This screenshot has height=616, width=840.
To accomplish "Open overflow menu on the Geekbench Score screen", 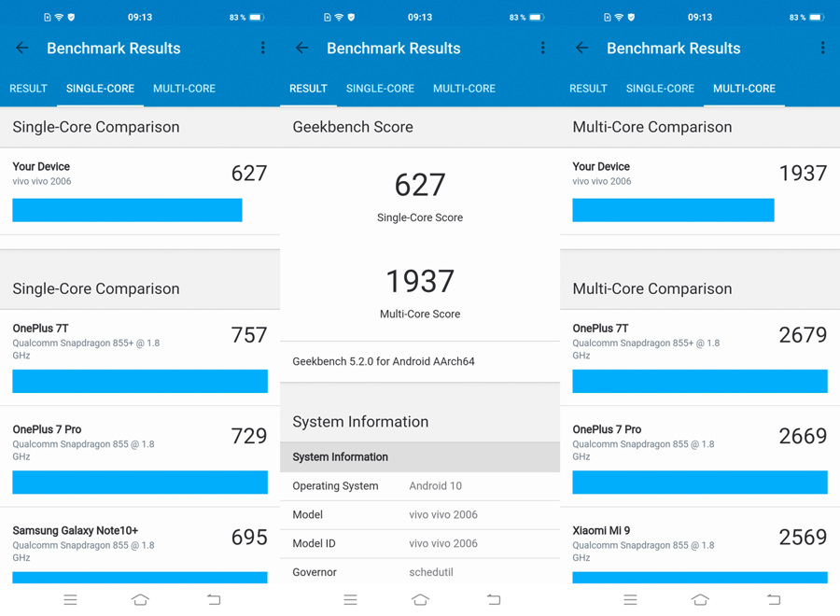I will [542, 49].
